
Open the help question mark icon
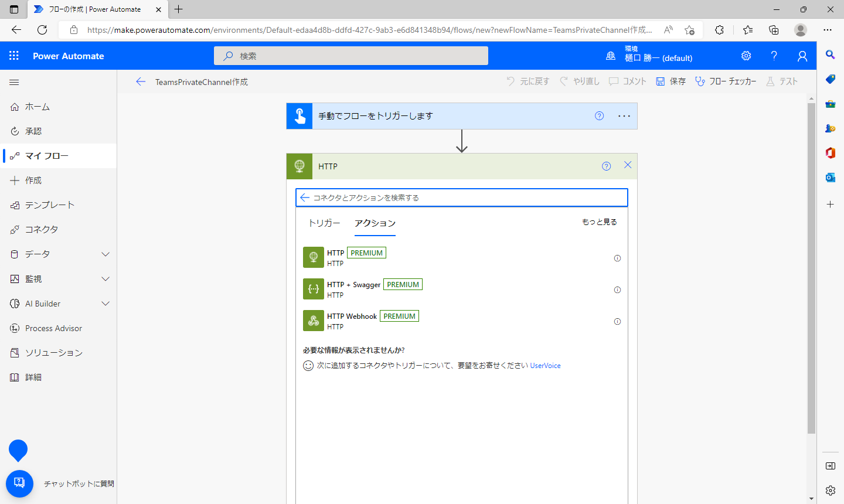click(774, 56)
